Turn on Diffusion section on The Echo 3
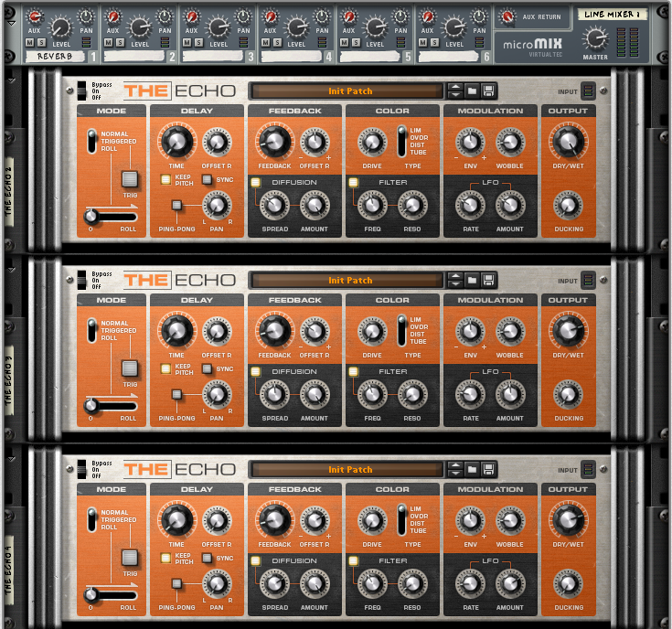The width and height of the screenshot is (672, 629). (256, 371)
